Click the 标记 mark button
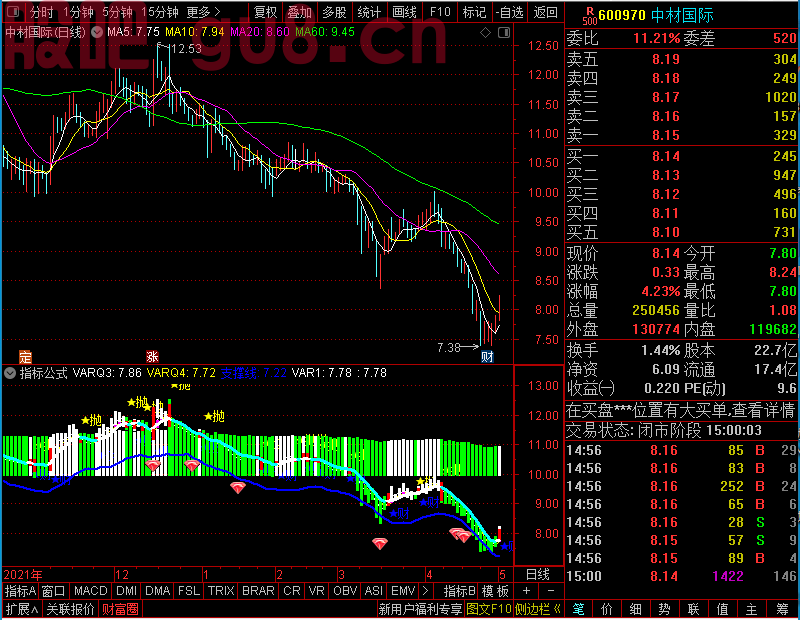Image resolution: width=800 pixels, height=620 pixels. 474,12
